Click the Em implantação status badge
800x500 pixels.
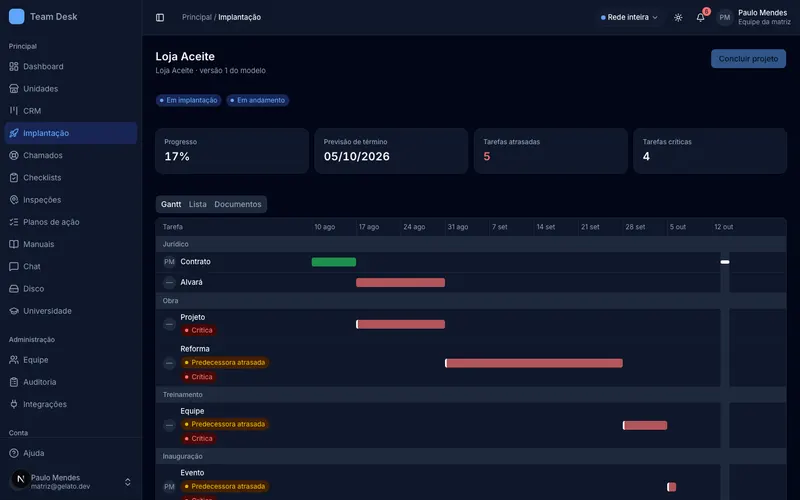(188, 101)
